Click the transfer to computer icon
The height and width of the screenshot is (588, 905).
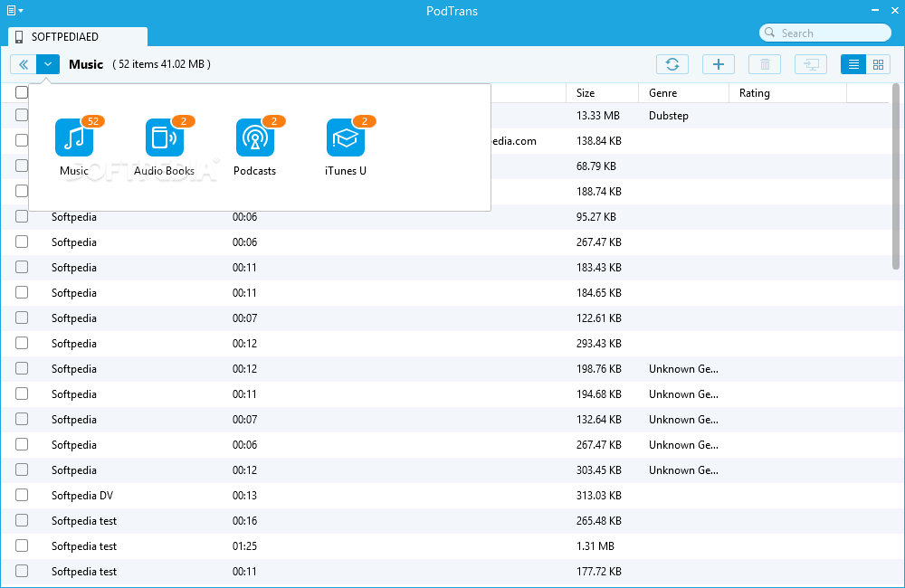[811, 64]
